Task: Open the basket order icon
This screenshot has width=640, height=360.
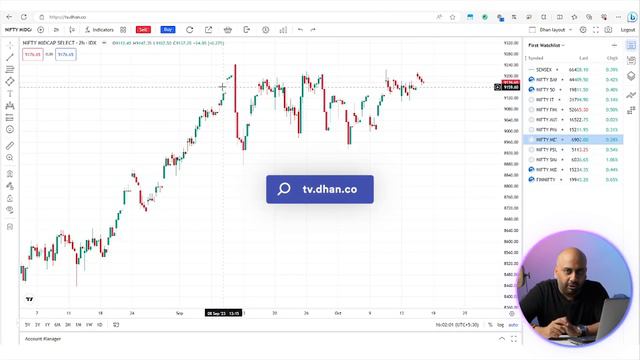Action: point(228,30)
